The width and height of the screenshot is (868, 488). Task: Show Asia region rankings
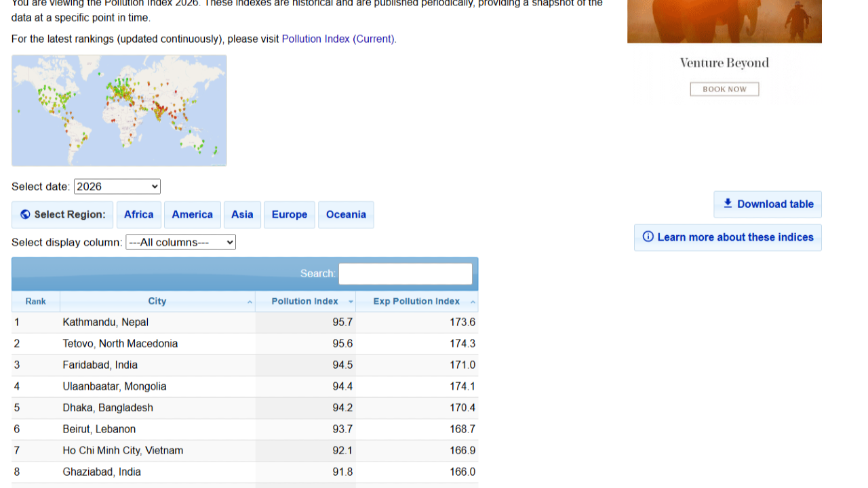(242, 214)
